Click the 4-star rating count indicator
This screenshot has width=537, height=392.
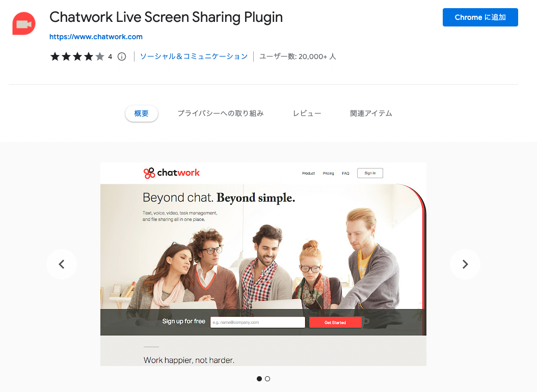click(x=110, y=57)
